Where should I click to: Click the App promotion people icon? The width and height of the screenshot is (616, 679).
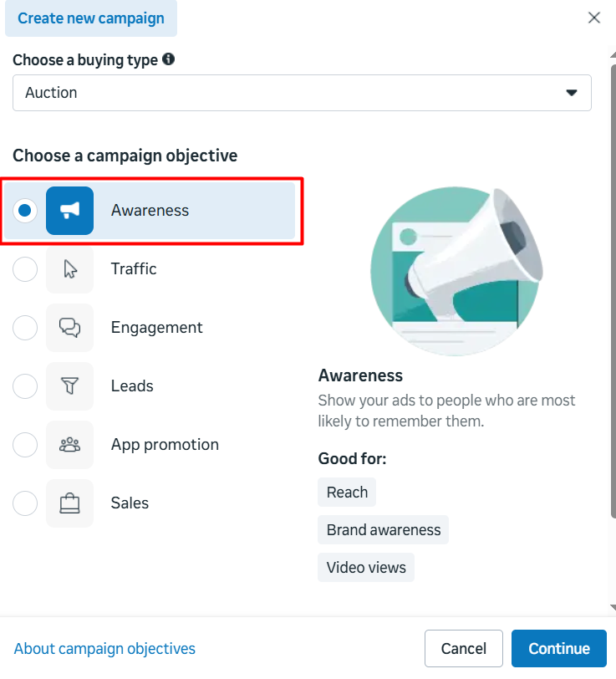pos(69,445)
